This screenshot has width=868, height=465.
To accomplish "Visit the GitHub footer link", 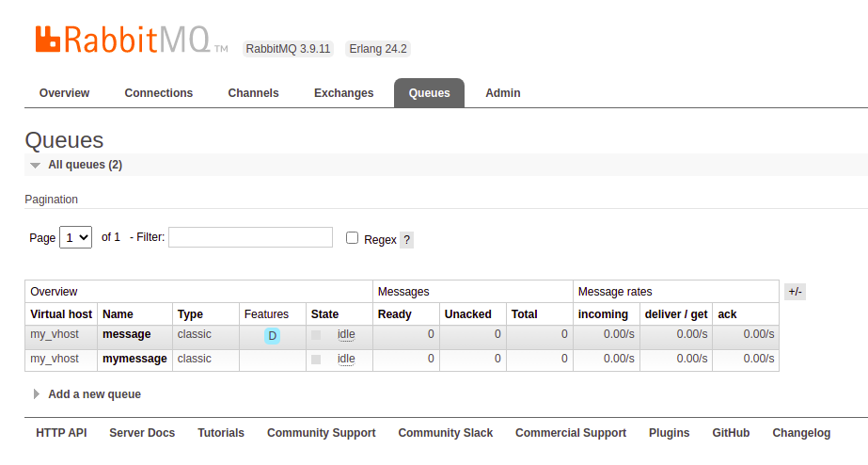I will tap(731, 433).
